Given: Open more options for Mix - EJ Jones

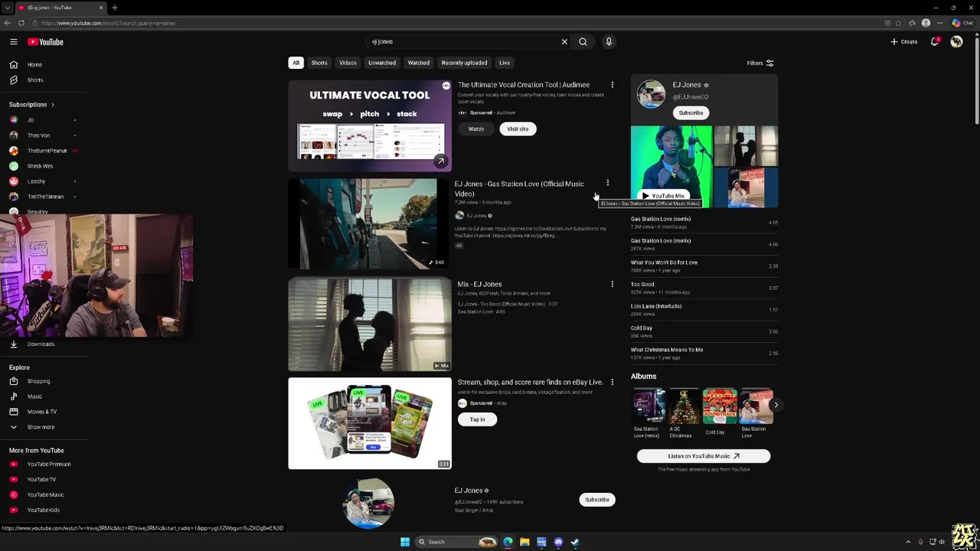Looking at the screenshot, I should click(612, 285).
